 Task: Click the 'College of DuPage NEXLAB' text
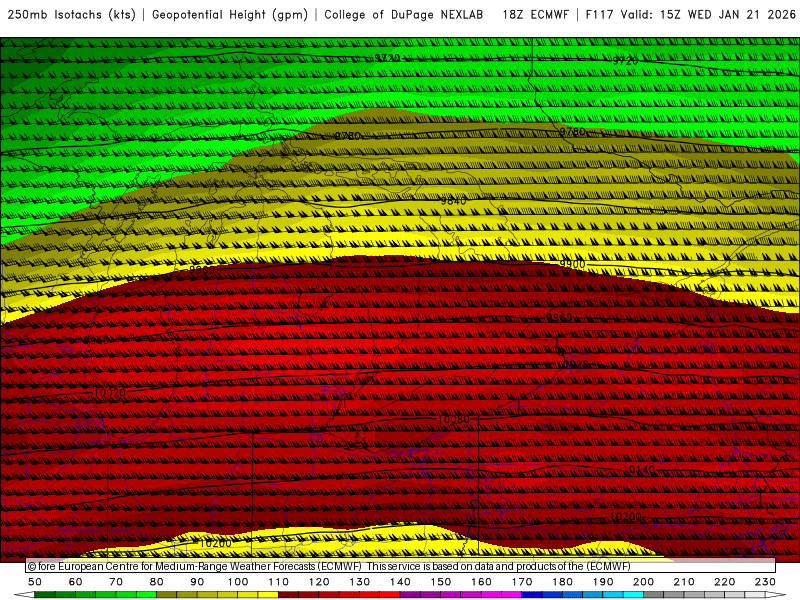click(x=404, y=14)
